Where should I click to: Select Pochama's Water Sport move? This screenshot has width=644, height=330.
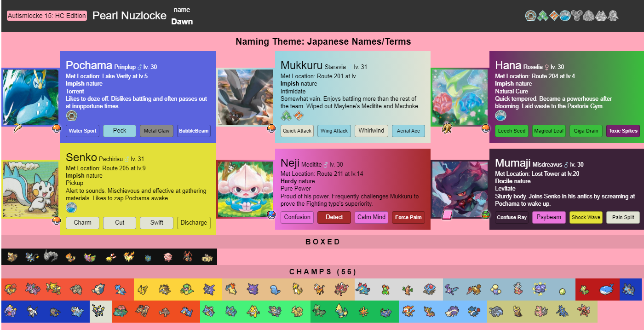pos(83,131)
